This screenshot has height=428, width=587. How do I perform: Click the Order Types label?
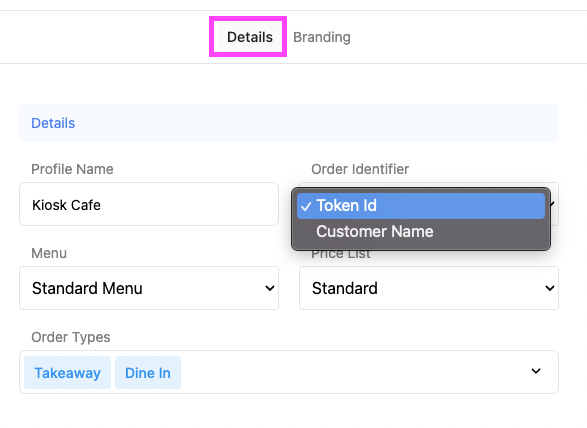71,337
